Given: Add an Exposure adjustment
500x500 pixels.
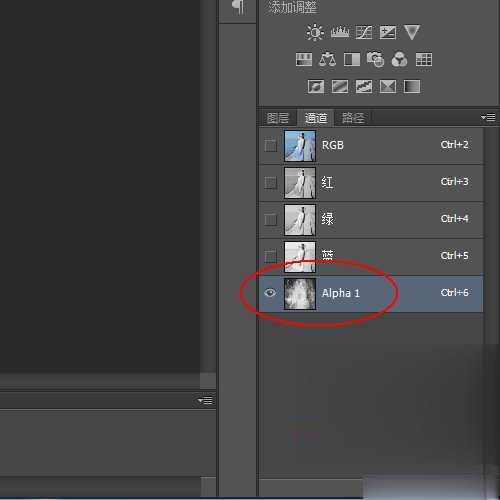Looking at the screenshot, I should coord(388,32).
